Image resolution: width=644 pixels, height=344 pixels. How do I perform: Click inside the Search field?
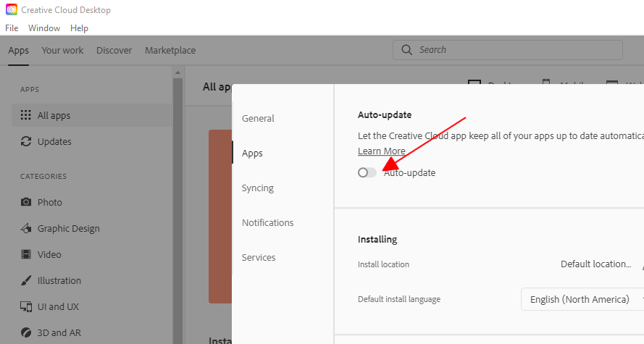[x=508, y=50]
